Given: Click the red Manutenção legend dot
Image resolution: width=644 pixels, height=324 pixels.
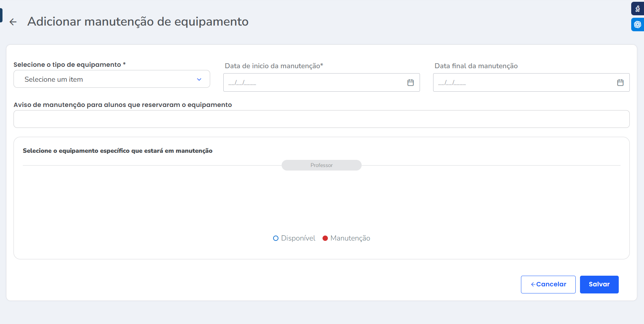Looking at the screenshot, I should click(325, 238).
